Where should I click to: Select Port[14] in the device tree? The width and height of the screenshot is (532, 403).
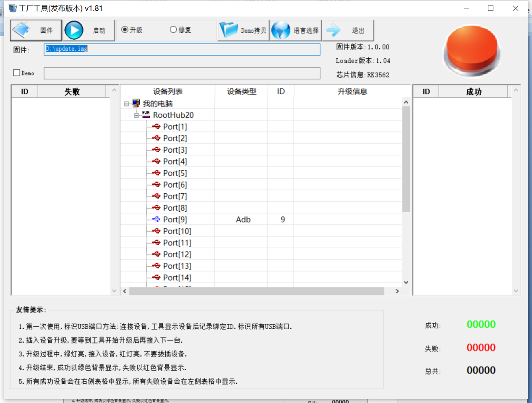click(x=177, y=278)
